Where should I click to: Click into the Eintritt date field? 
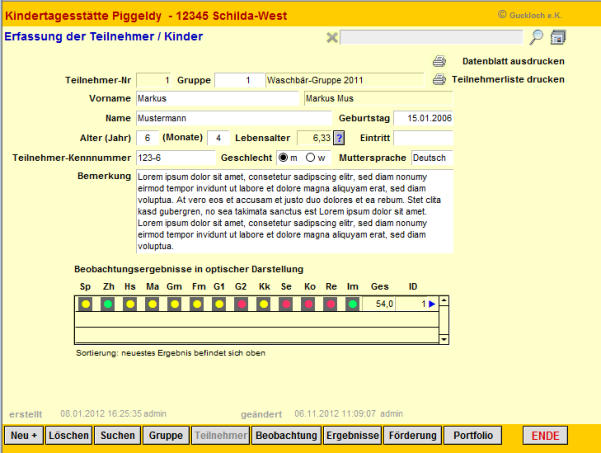click(424, 138)
